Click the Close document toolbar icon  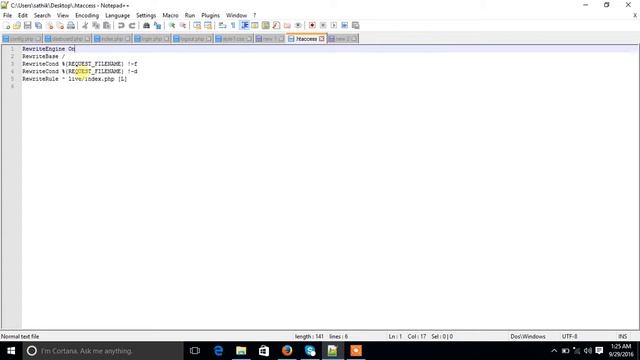(x=49, y=25)
